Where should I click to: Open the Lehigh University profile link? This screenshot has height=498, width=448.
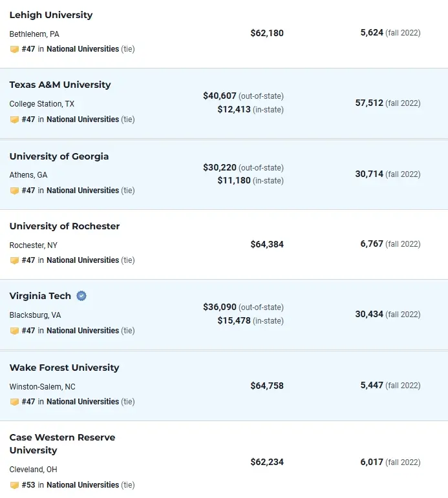[51, 15]
